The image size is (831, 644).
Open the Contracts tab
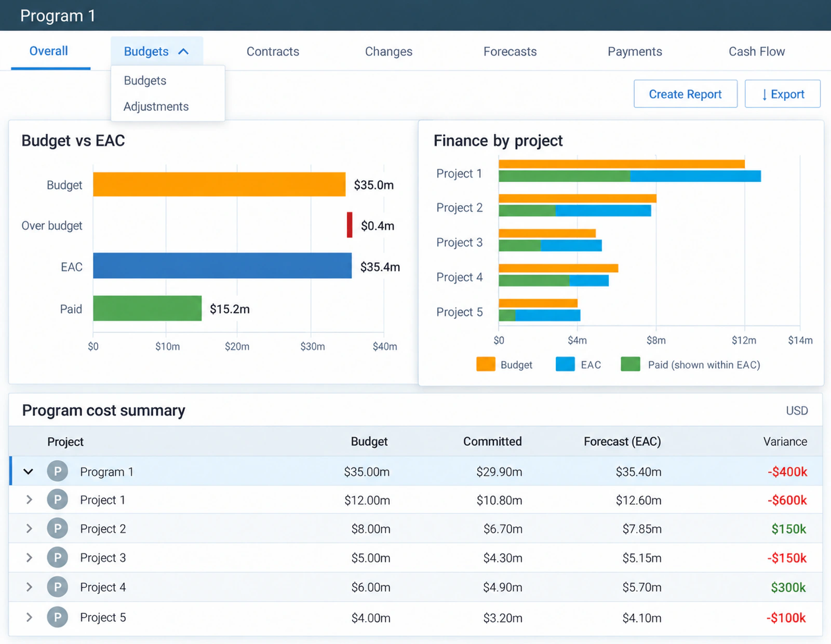273,51
